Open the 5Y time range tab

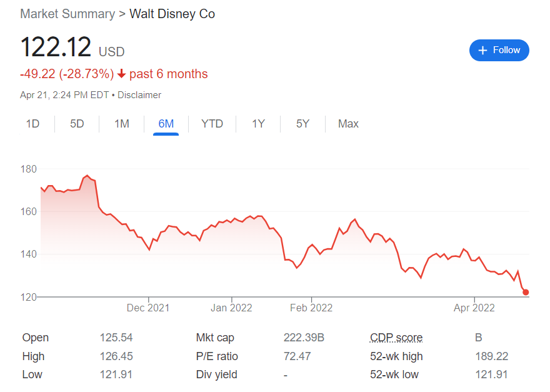[x=302, y=124]
